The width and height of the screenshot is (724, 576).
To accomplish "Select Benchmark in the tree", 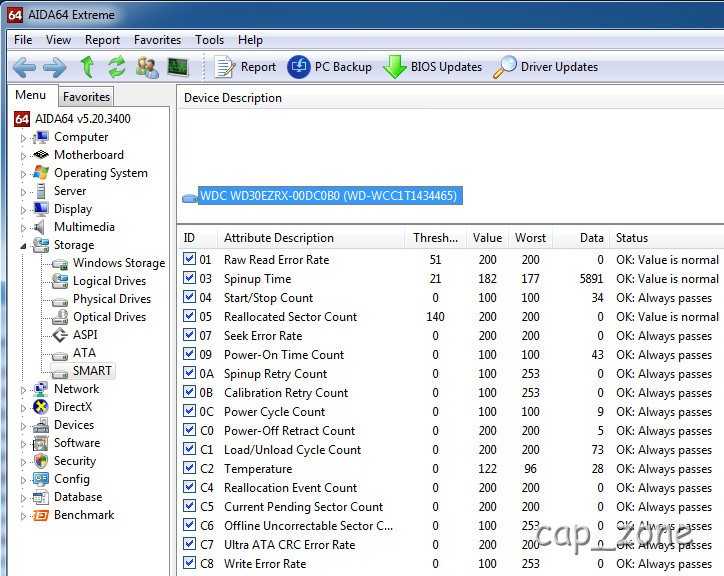I will (x=84, y=515).
